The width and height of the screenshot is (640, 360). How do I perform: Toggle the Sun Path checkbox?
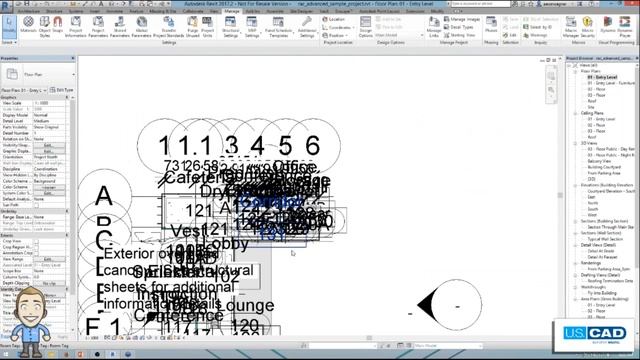pyautogui.click(x=36, y=205)
